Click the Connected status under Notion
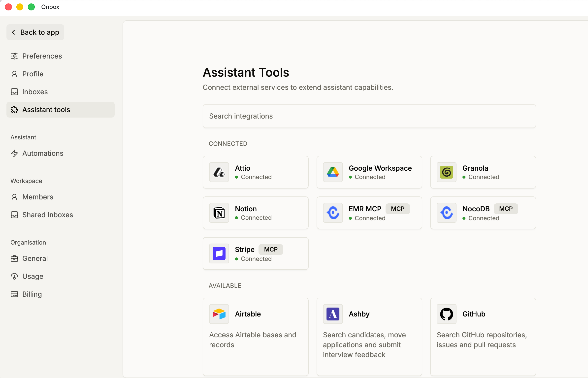 (x=253, y=218)
